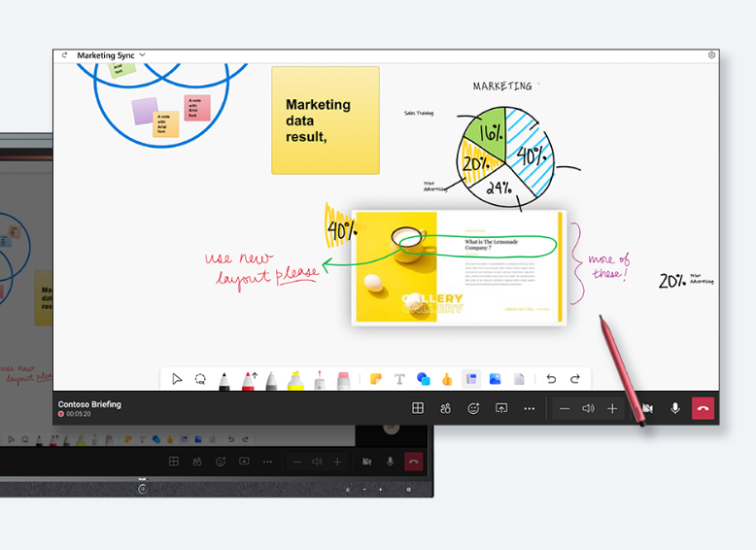Select the hand-drawn marketing pie chart
This screenshot has width=756, height=550.
click(505, 156)
